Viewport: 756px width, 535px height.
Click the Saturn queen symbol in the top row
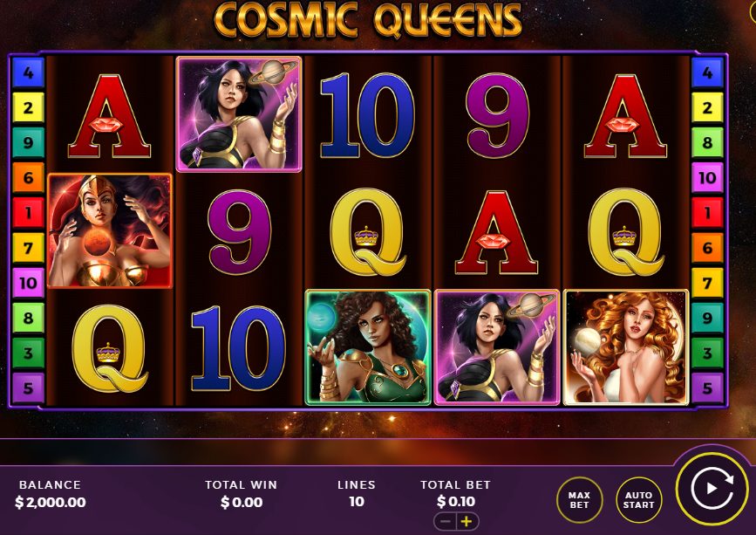239,114
